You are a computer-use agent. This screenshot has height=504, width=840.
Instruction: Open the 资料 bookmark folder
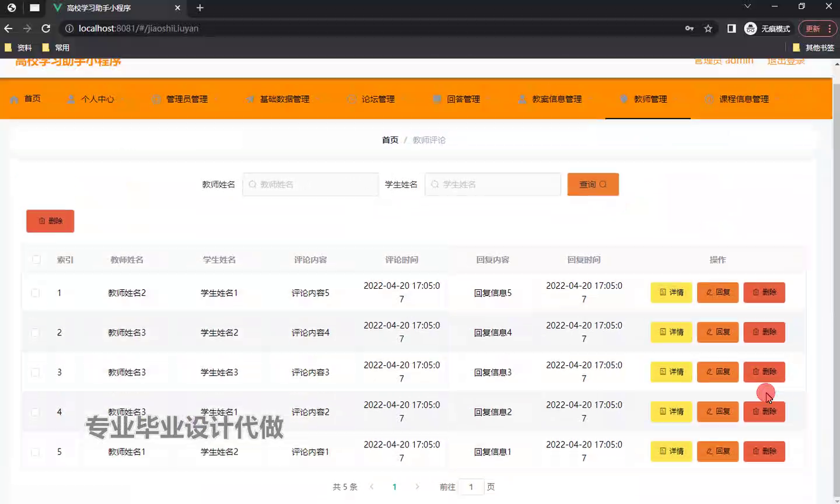coord(18,47)
